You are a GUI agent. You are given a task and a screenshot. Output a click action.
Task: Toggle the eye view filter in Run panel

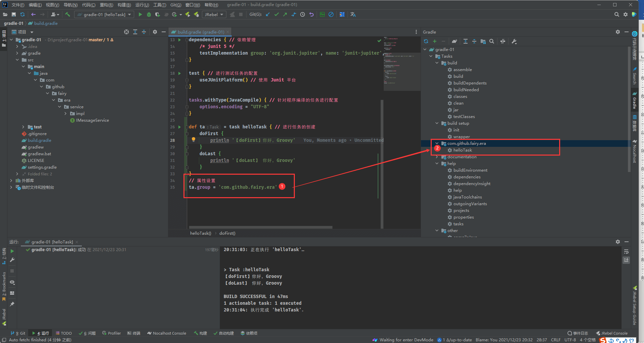[x=12, y=282]
